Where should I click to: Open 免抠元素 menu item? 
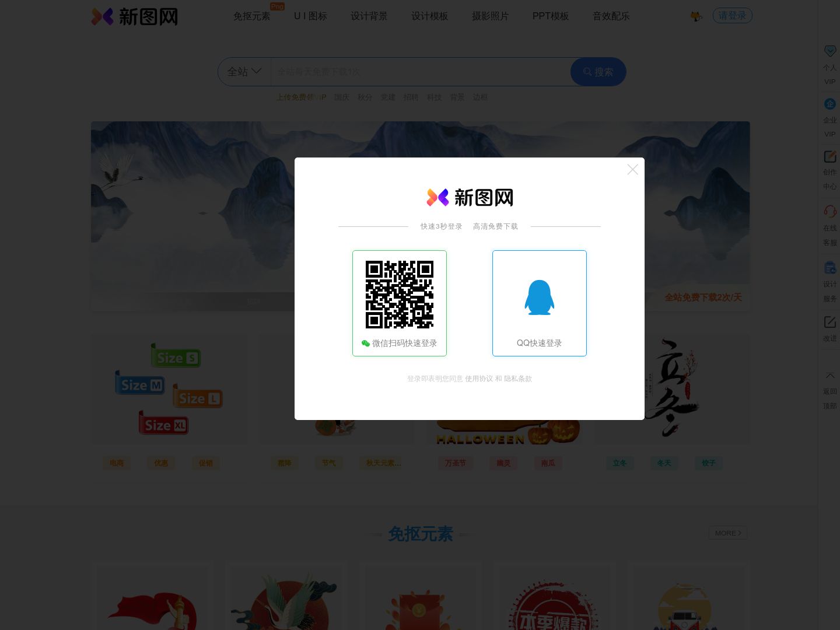click(251, 16)
